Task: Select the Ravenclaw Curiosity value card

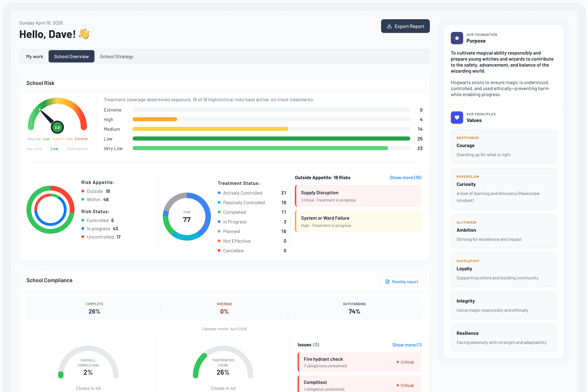Action: (504, 189)
